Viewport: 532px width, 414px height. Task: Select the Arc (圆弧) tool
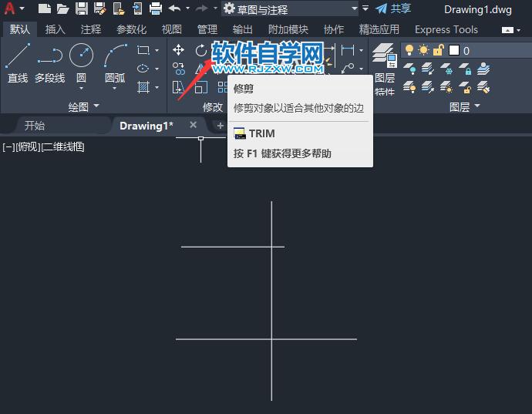pyautogui.click(x=115, y=63)
